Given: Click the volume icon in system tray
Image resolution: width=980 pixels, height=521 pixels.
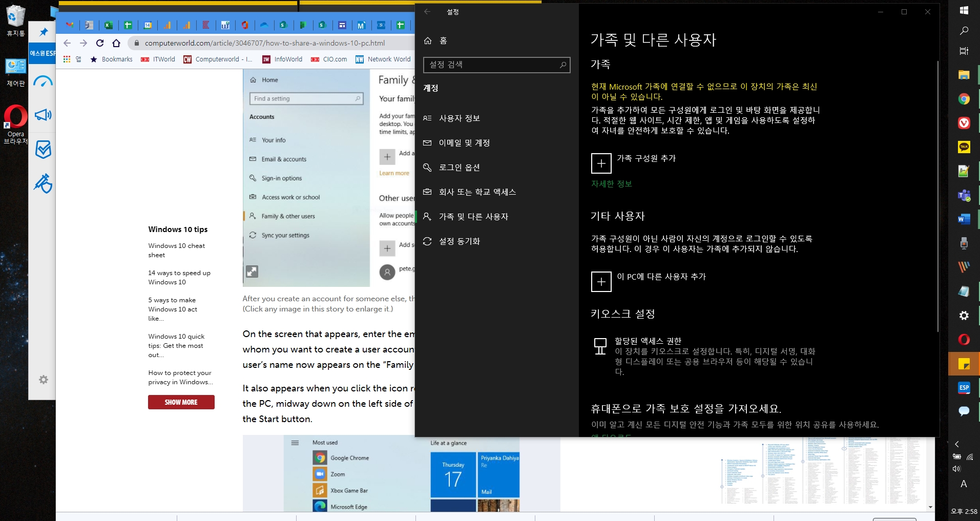Looking at the screenshot, I should tap(956, 469).
